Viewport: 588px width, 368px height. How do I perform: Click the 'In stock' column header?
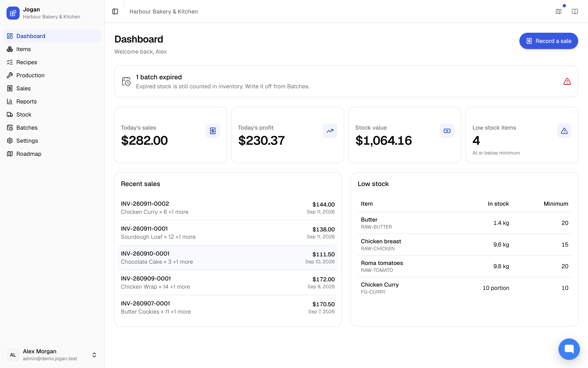tap(498, 204)
